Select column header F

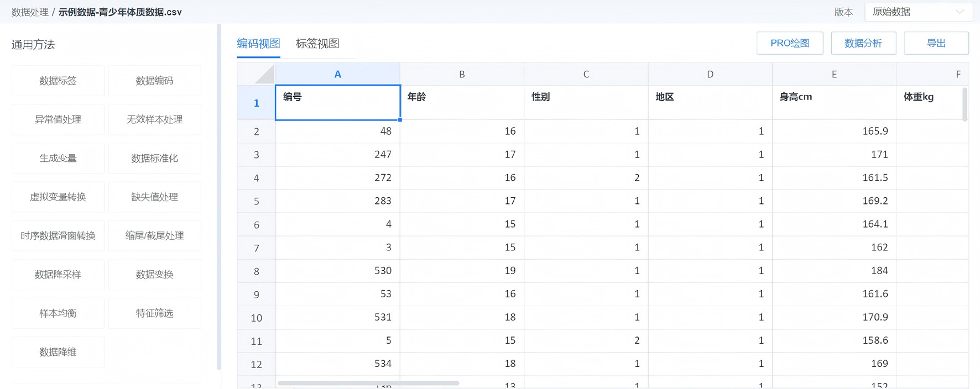coord(932,74)
